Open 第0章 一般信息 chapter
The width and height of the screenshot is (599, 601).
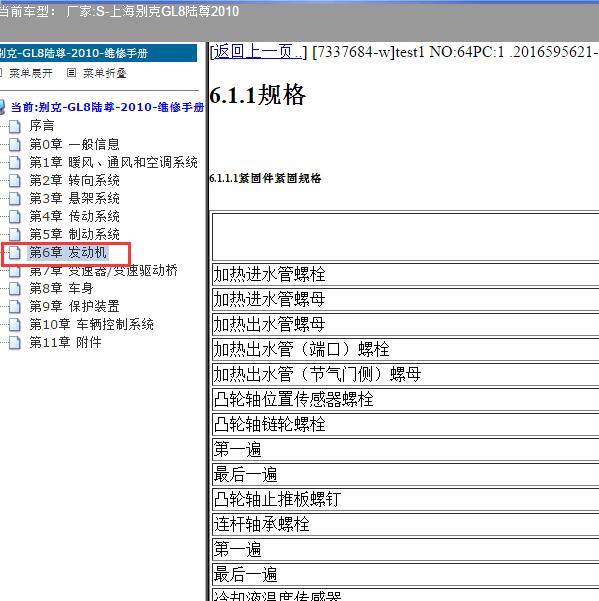74,144
